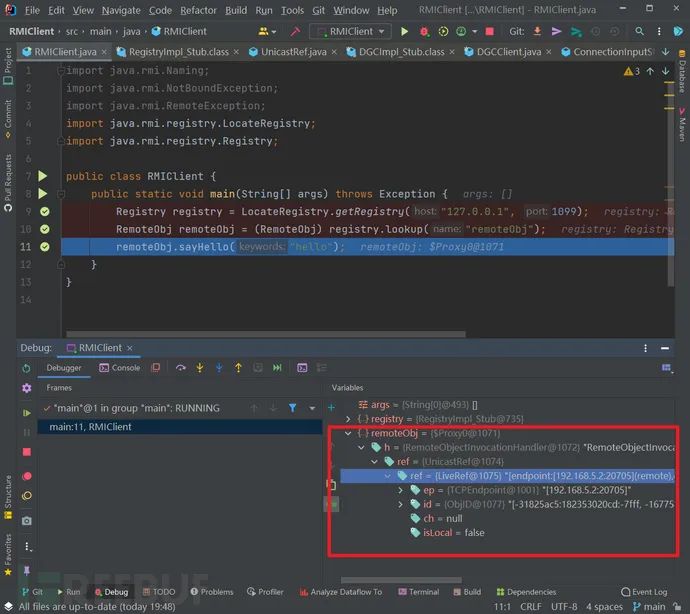Open debugger settings gear
Viewport: 690px width, 614px height.
[x=27, y=388]
